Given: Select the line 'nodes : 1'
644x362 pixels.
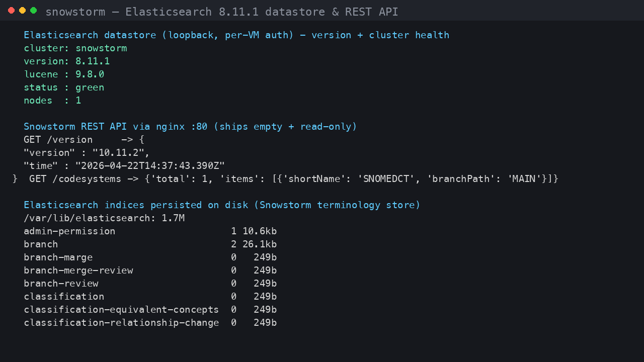Looking at the screenshot, I should point(52,101).
